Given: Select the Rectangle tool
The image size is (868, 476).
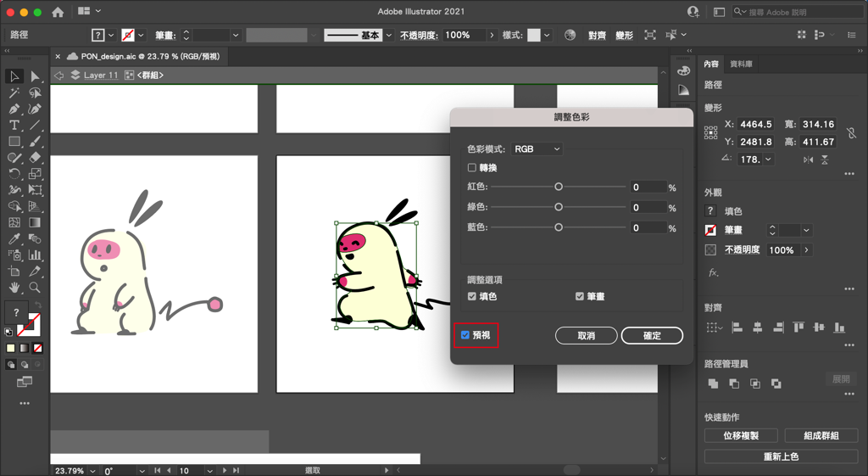Looking at the screenshot, I should coord(14,142).
